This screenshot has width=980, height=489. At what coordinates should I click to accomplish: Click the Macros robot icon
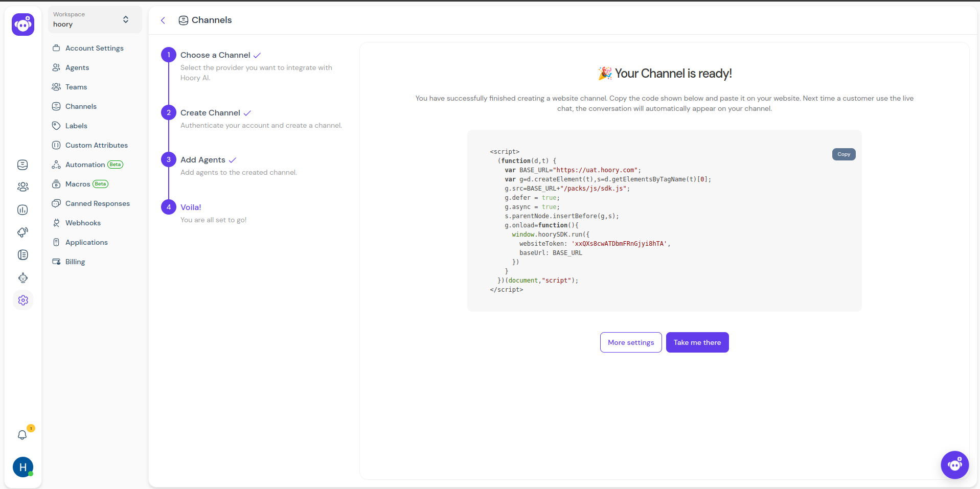pyautogui.click(x=56, y=184)
